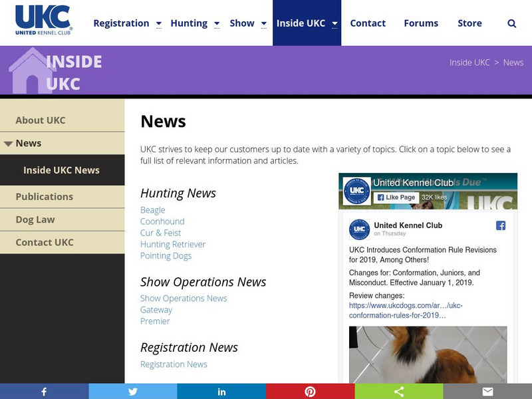Share on LinkedIn using bottom bar icon

point(221,392)
